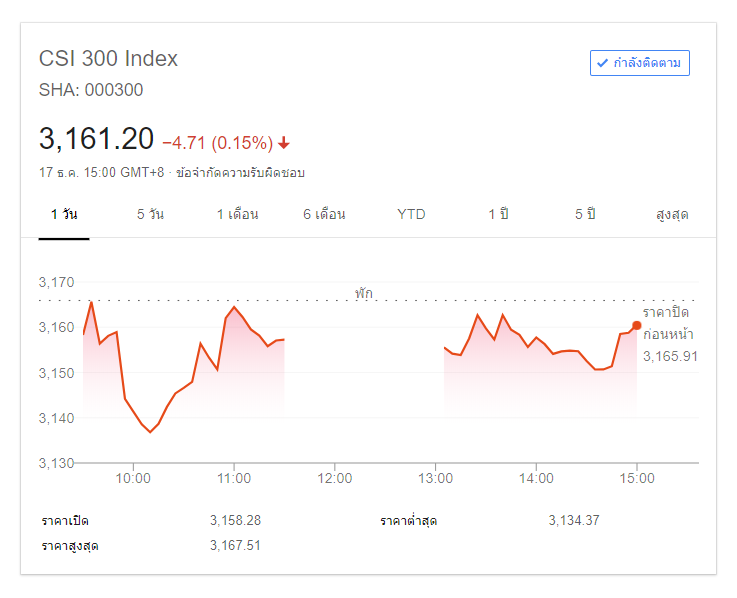Click the chart peak at 11:00

tap(234, 307)
